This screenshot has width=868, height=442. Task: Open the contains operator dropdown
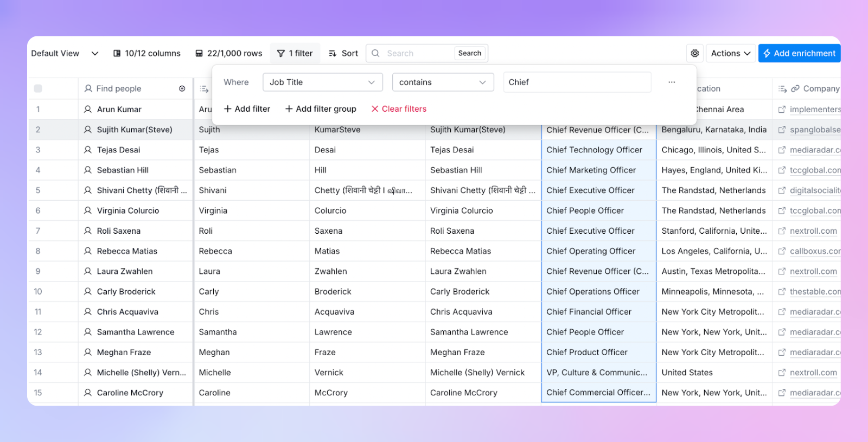(x=443, y=82)
